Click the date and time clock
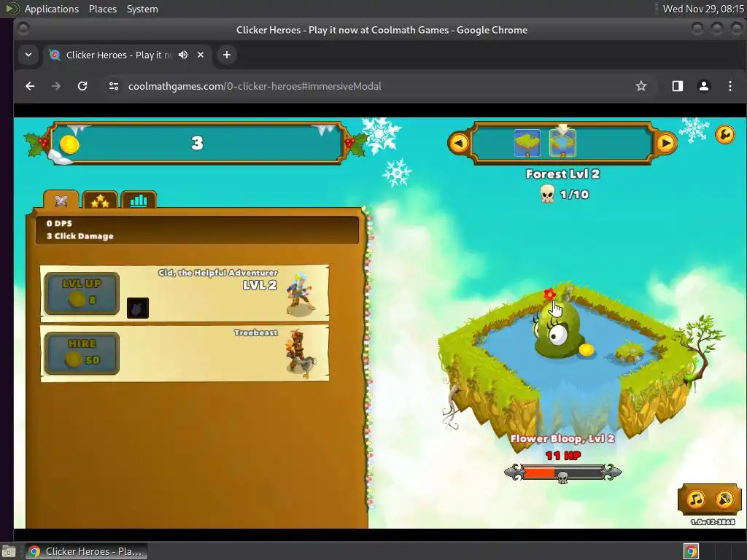Screen dimensions: 747x560 tap(703, 9)
